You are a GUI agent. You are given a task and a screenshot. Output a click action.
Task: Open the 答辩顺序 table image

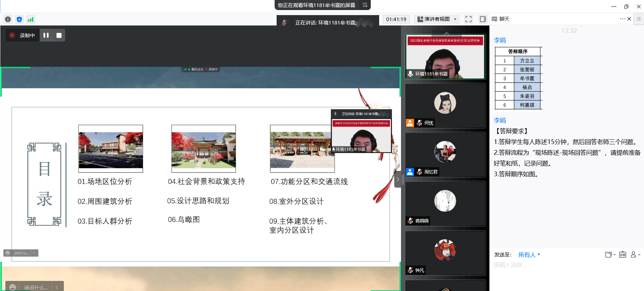click(518, 78)
